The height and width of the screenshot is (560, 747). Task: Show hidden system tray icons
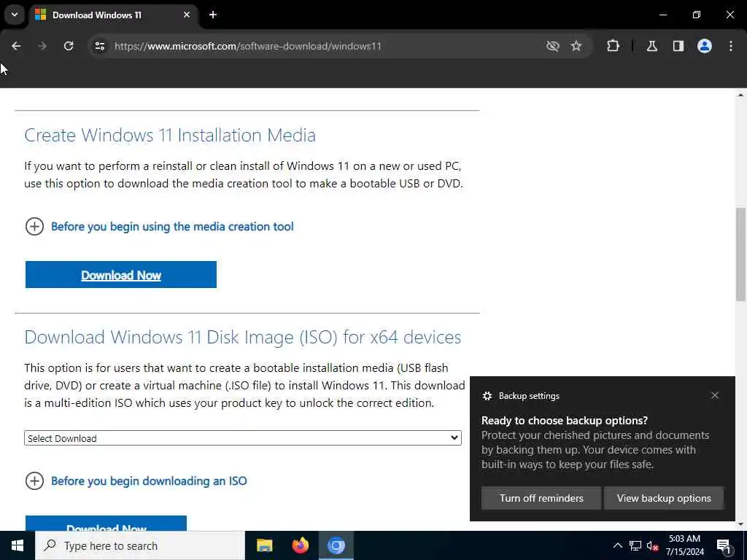pos(617,545)
